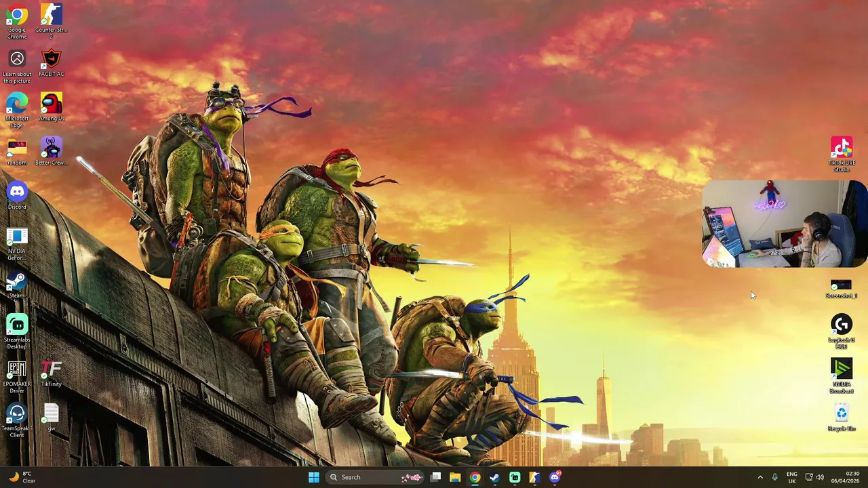This screenshot has width=868, height=488.
Task: Select the Streamlabs Desktop shortcut
Action: pos(17,332)
